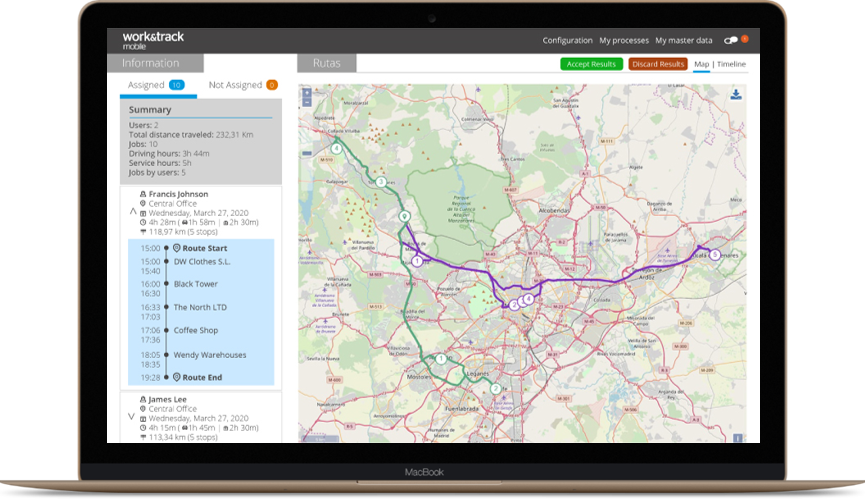Switch to the Timeline view
865x499 pixels.
(x=731, y=64)
